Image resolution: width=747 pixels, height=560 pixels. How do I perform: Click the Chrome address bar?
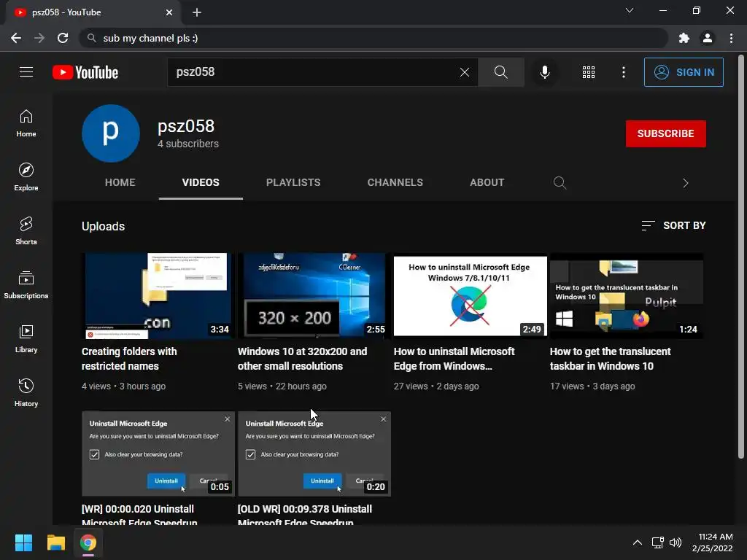[373, 38]
